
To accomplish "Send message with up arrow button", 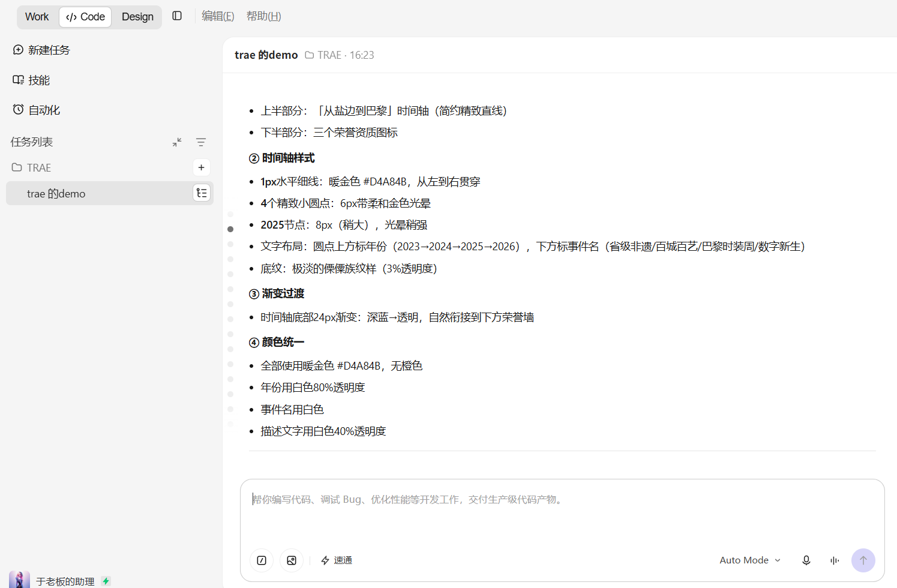I will click(863, 560).
